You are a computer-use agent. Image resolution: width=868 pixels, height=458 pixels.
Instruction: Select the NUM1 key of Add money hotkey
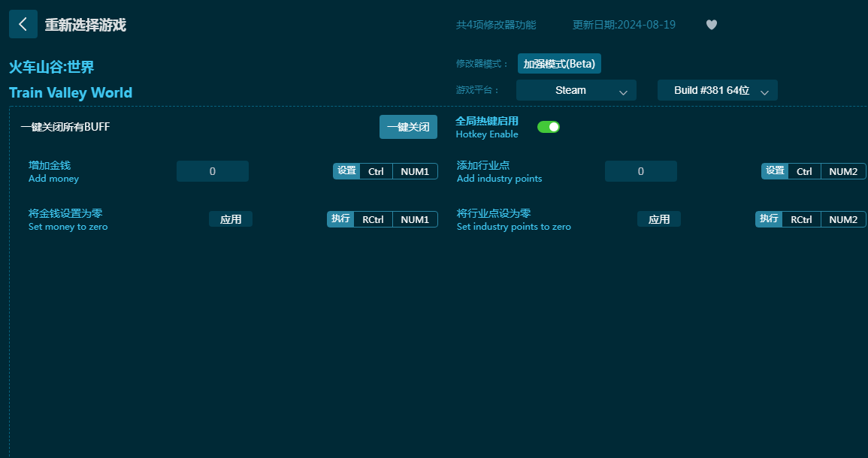(x=415, y=171)
